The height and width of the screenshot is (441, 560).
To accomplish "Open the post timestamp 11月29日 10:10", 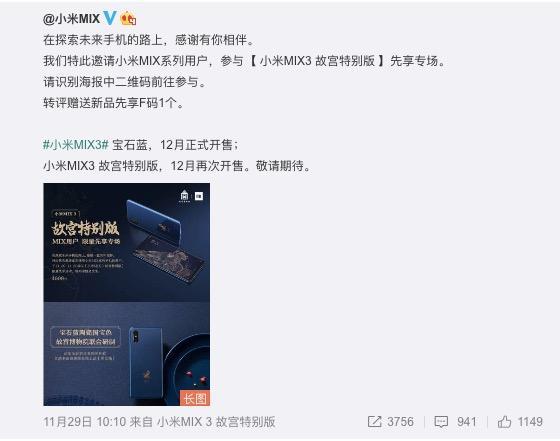I will [x=84, y=422].
